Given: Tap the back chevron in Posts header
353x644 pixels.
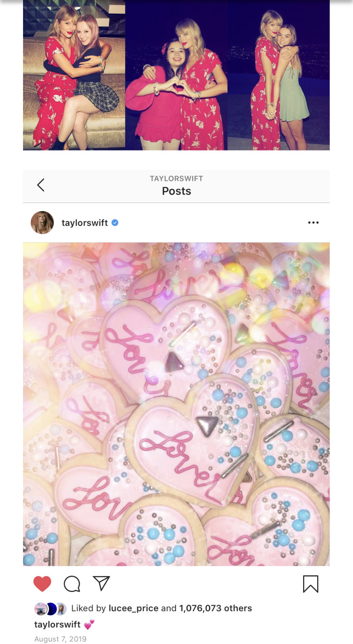Looking at the screenshot, I should tap(41, 185).
